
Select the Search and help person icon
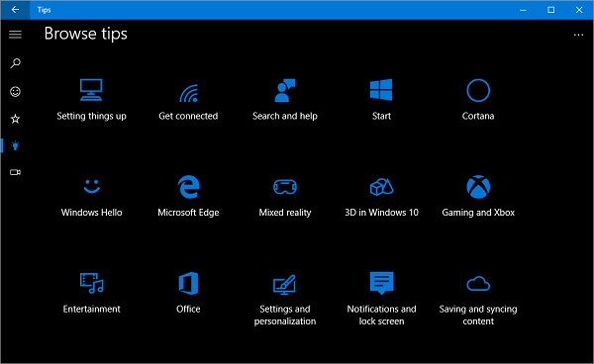[285, 90]
